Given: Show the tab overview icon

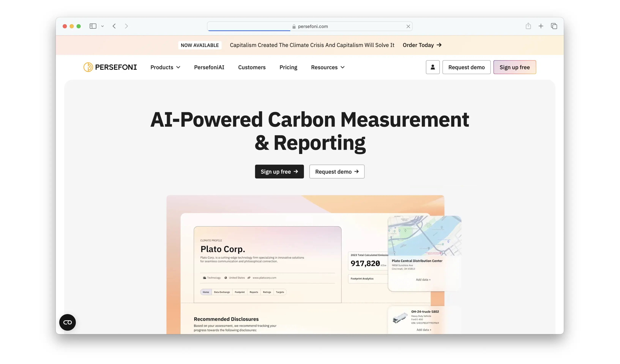Looking at the screenshot, I should click(x=554, y=26).
